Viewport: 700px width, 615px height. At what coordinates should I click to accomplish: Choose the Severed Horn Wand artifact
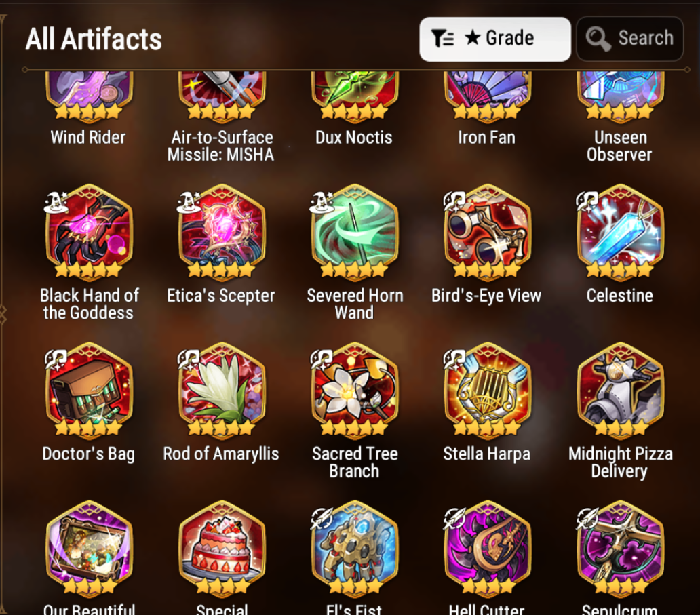point(355,233)
